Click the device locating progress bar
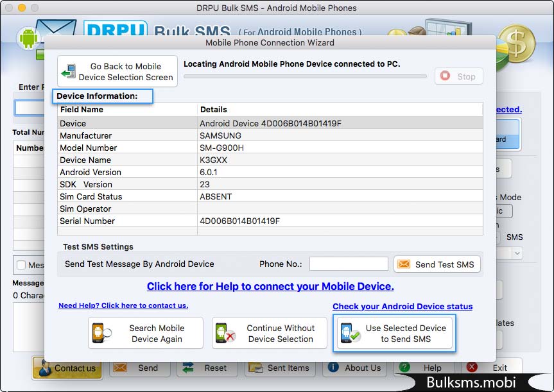 pyautogui.click(x=306, y=76)
